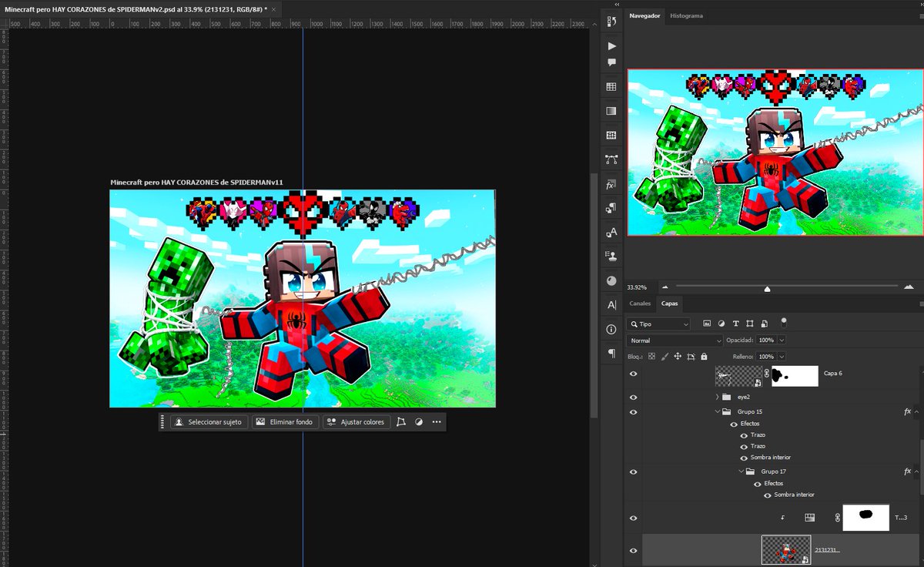Filter layers by type (T) icon
This screenshot has height=567, width=924.
(735, 324)
